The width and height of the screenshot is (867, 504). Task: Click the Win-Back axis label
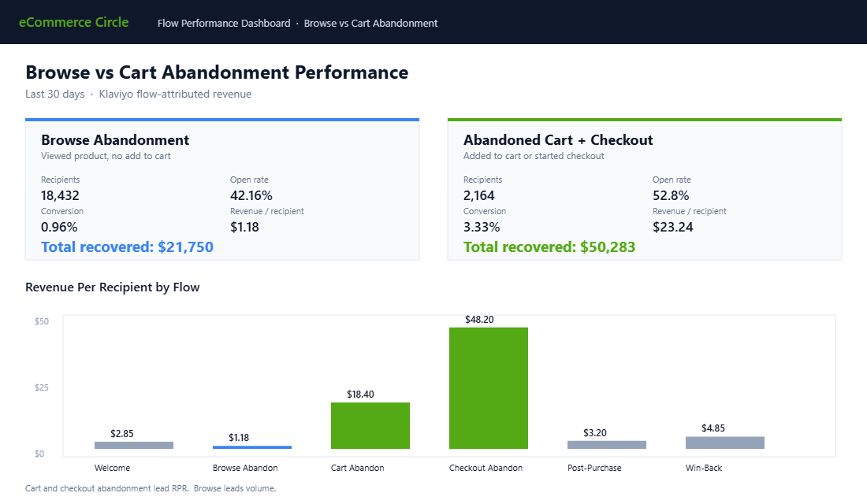(704, 468)
